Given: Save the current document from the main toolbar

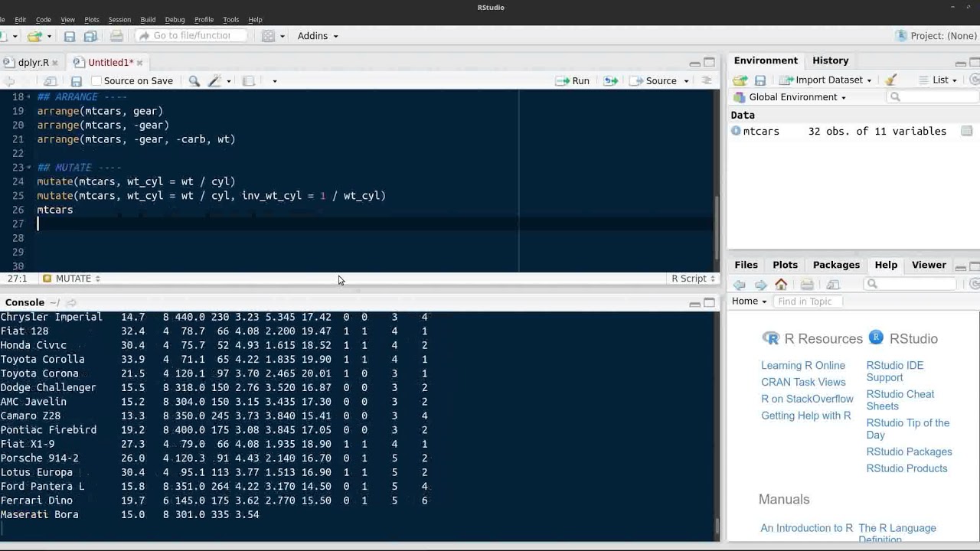Looking at the screenshot, I should click(70, 36).
